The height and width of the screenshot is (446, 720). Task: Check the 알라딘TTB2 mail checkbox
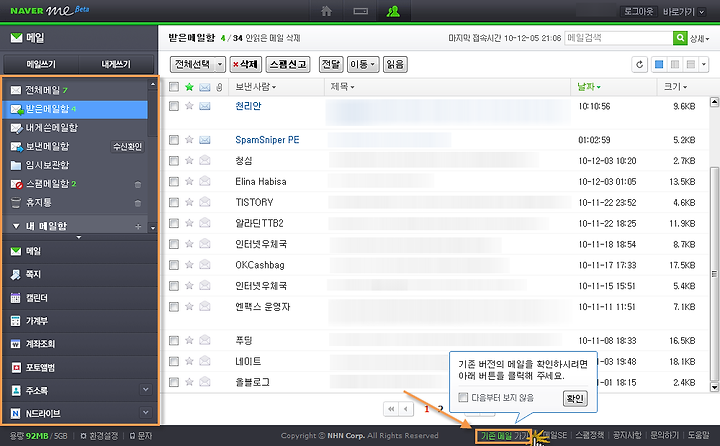click(174, 223)
